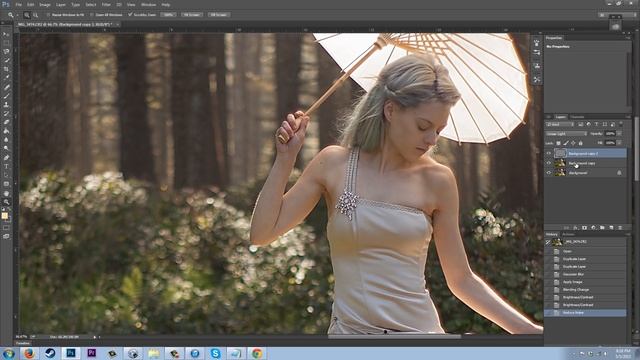The image size is (640, 360).
Task: Open the workspace switcher dropdown
Action: tap(617, 15)
